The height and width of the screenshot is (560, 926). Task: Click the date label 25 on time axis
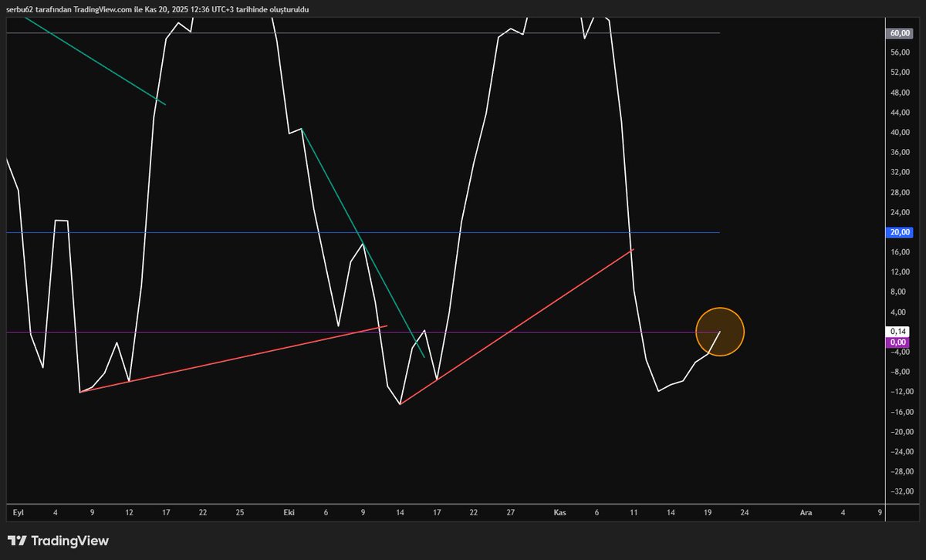coord(240,512)
